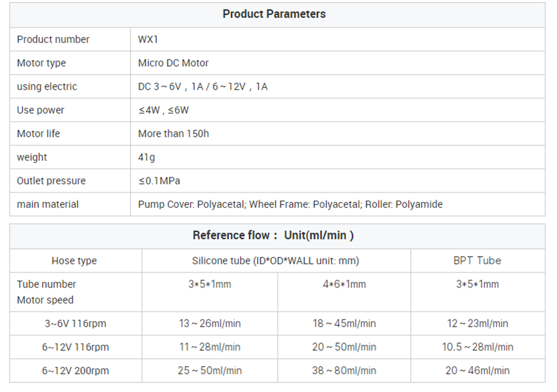The image size is (557, 392).
Task: Click the 38 ~ 80ml/min flow value
Action: click(344, 370)
